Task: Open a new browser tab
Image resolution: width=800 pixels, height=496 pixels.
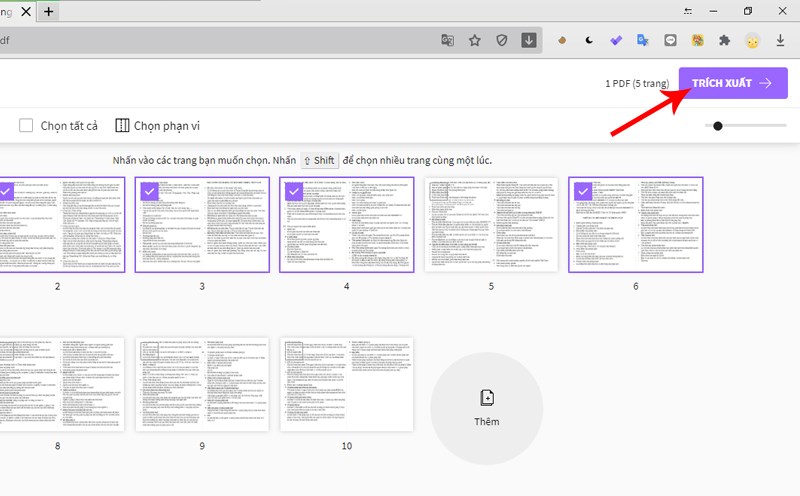Action: pos(49,12)
